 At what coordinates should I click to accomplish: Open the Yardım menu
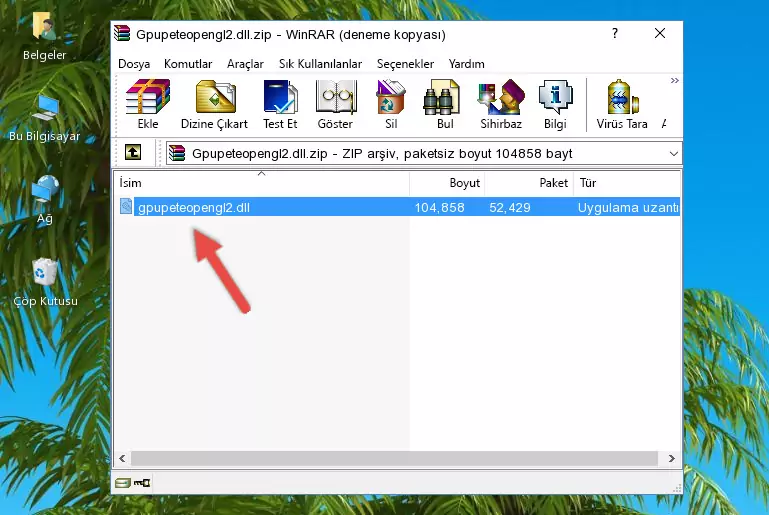(466, 64)
